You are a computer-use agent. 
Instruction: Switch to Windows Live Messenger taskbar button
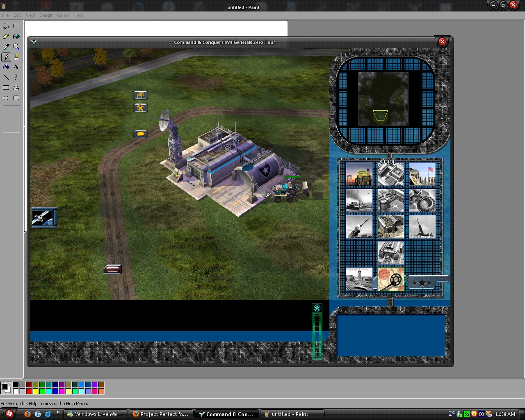96,414
